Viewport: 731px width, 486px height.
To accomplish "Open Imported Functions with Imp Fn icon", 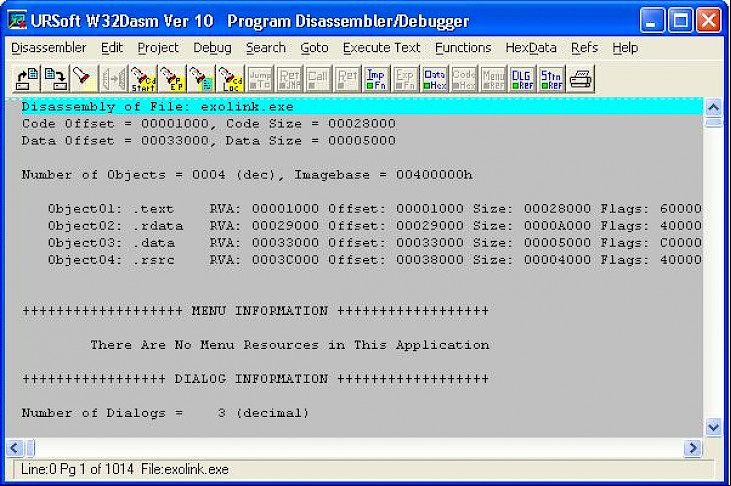I will (x=376, y=78).
